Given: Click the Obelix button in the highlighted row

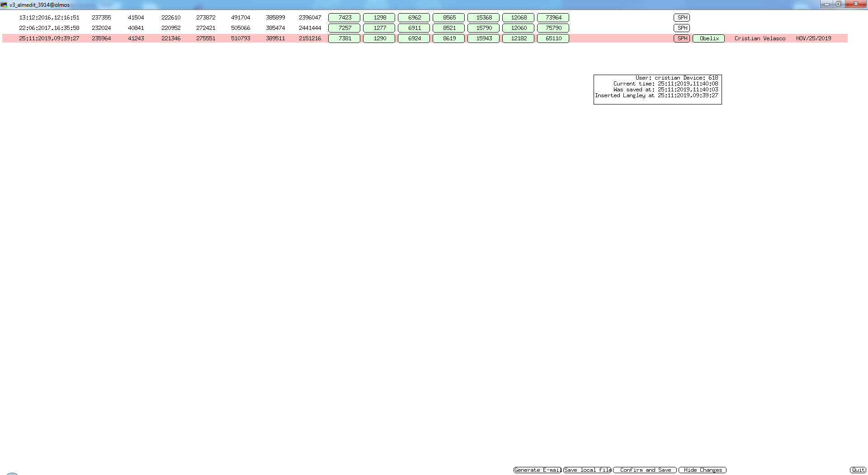Looking at the screenshot, I should click(x=709, y=38).
